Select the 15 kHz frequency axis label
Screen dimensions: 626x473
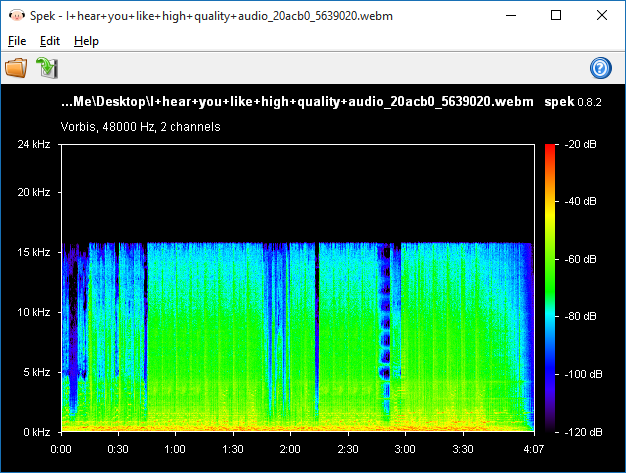point(33,252)
